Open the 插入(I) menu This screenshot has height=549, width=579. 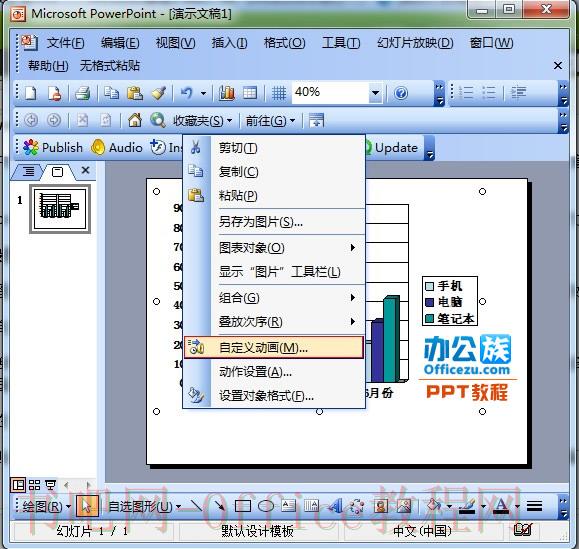click(x=229, y=43)
